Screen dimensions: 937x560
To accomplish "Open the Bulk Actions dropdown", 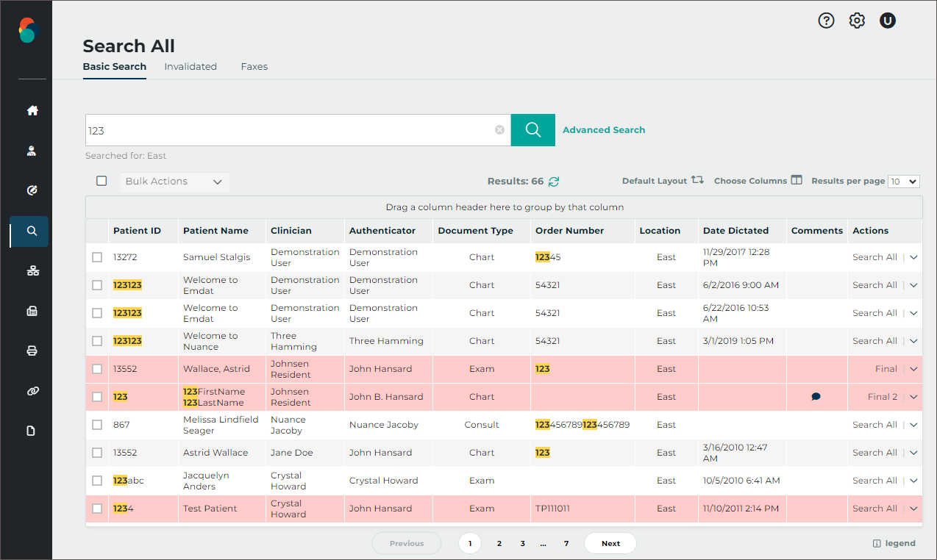I will tap(174, 182).
